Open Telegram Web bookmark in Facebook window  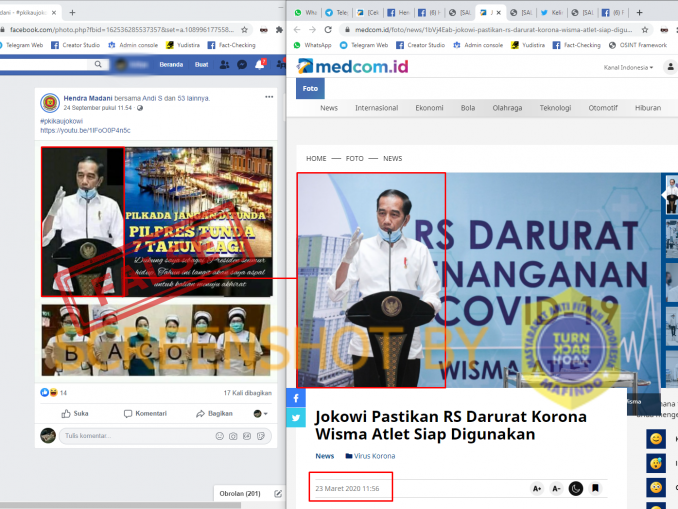tap(20, 45)
